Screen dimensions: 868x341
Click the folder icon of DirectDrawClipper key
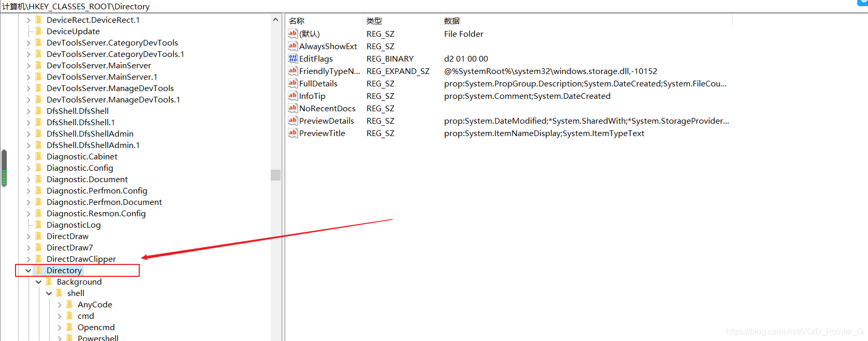coord(38,259)
